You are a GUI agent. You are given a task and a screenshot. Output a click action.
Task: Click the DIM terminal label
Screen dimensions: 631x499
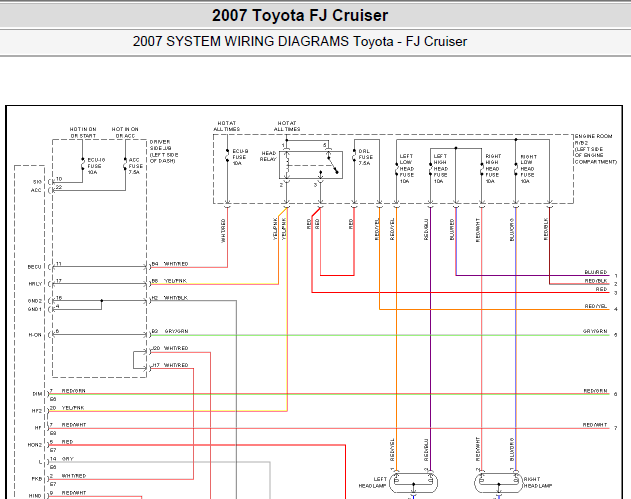tap(37, 394)
